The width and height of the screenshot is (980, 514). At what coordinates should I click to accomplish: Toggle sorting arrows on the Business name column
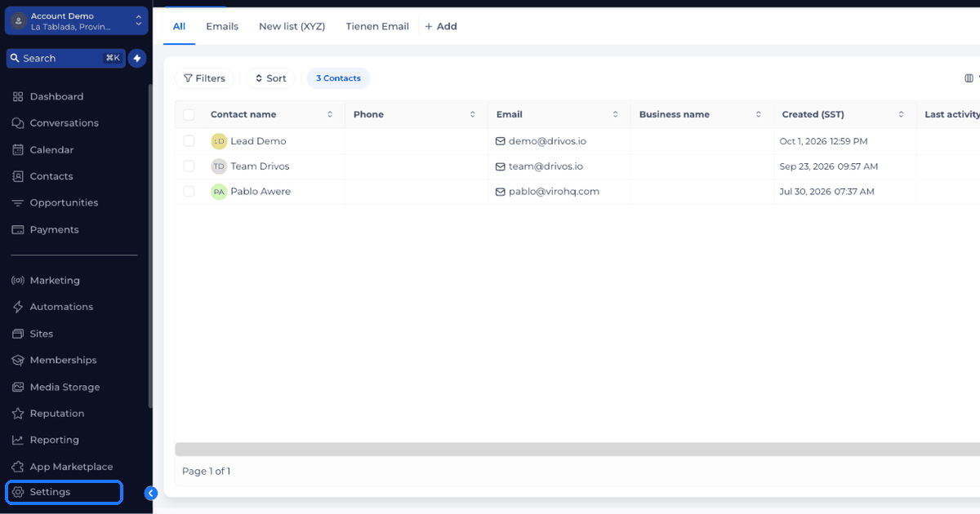click(x=759, y=114)
